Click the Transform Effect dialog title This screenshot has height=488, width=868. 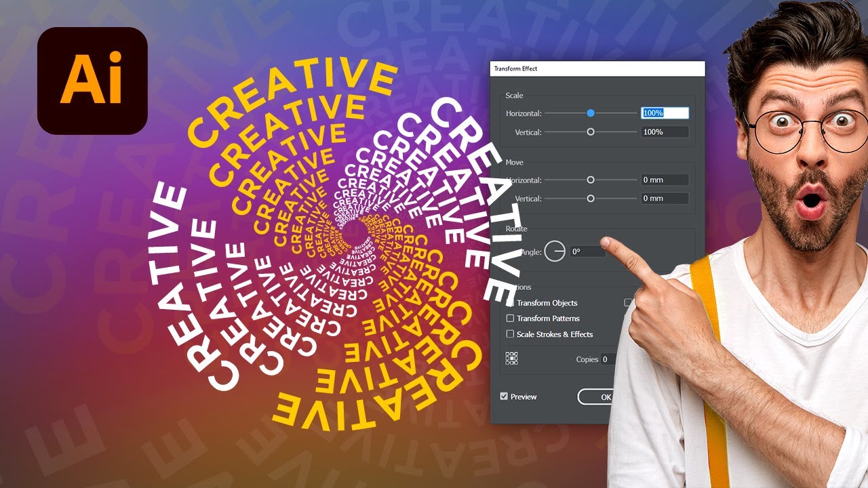pos(516,69)
